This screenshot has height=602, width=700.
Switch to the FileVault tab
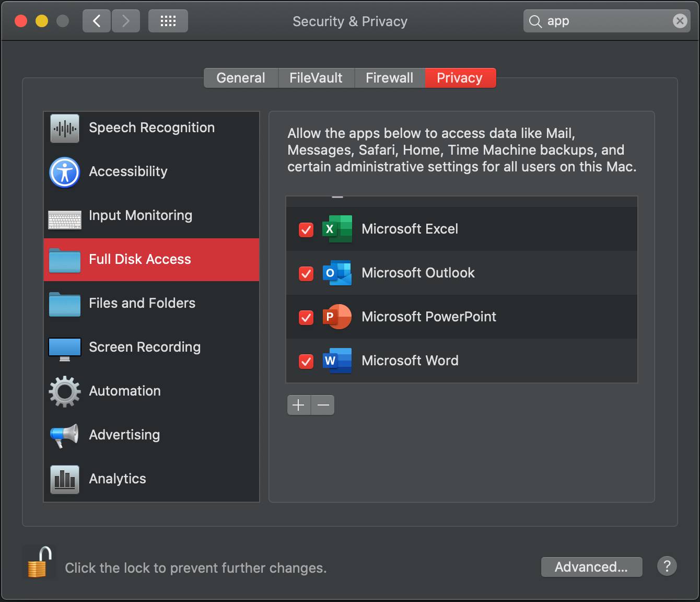(316, 77)
